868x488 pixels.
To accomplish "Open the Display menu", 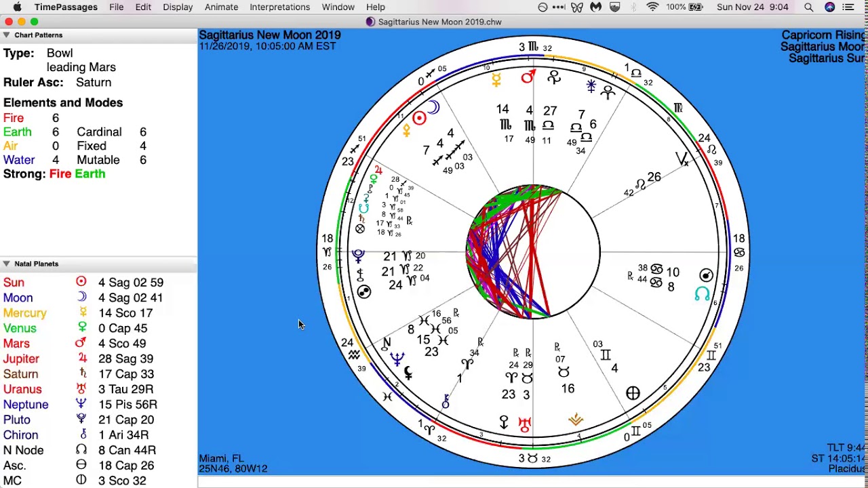I will [178, 7].
